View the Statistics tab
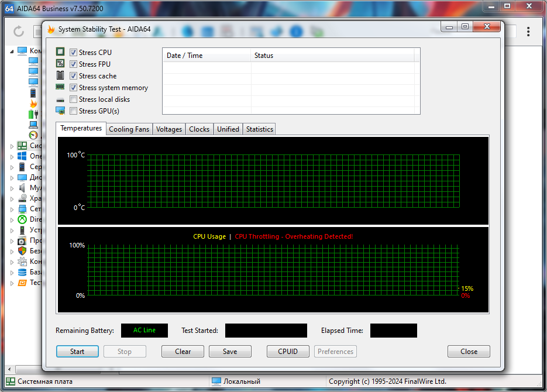Screen dimensions: 547x392 click(x=260, y=129)
